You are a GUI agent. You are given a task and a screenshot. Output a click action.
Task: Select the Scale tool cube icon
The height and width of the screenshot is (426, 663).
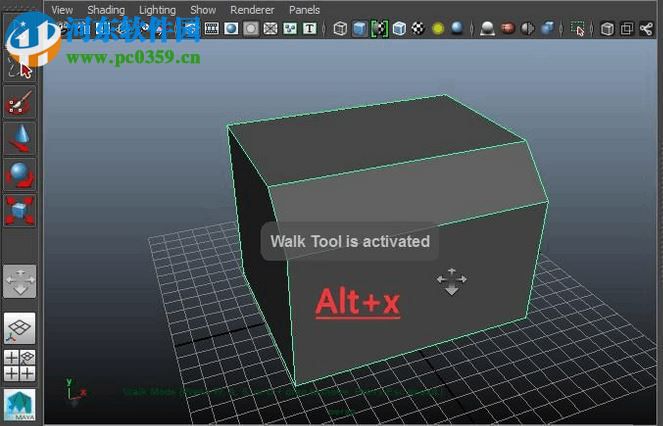pos(19,210)
